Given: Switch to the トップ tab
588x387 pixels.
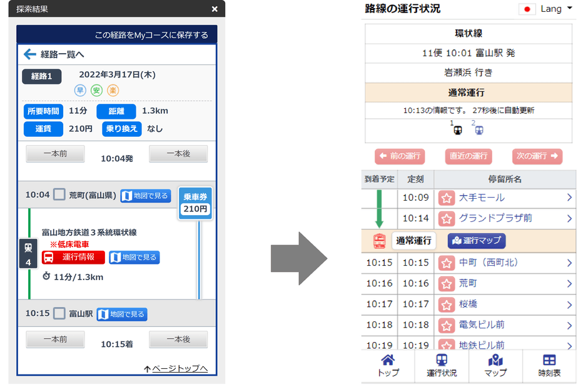Looking at the screenshot, I should click(388, 363).
